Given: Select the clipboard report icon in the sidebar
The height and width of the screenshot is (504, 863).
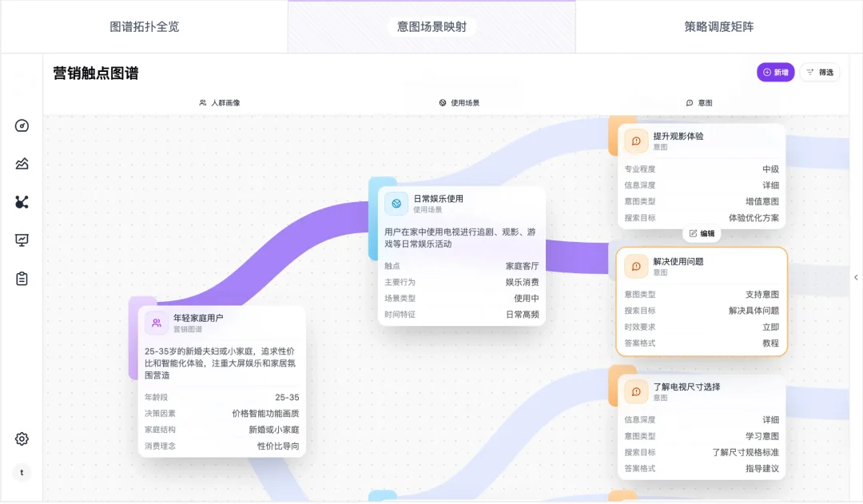Looking at the screenshot, I should [21, 278].
